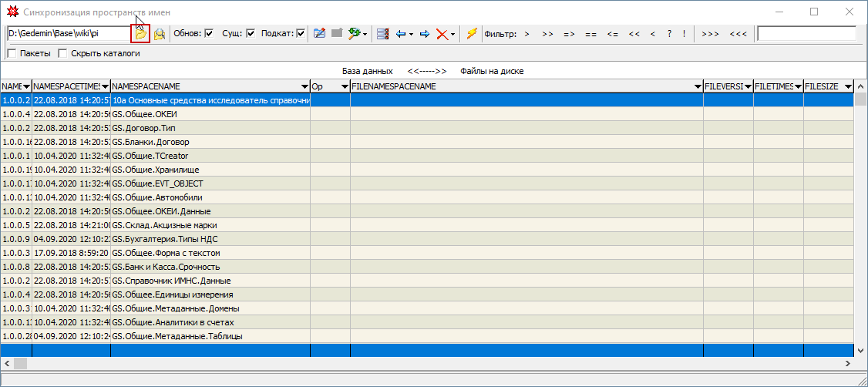The image size is (868, 387).
Task: Toggle the Подкат checkbox
Action: 301,34
